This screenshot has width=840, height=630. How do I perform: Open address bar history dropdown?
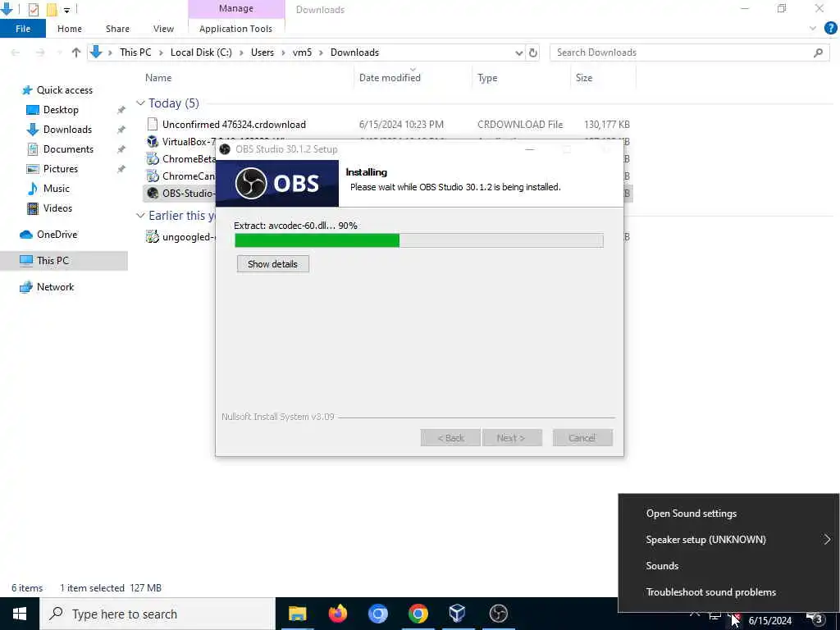pos(518,52)
